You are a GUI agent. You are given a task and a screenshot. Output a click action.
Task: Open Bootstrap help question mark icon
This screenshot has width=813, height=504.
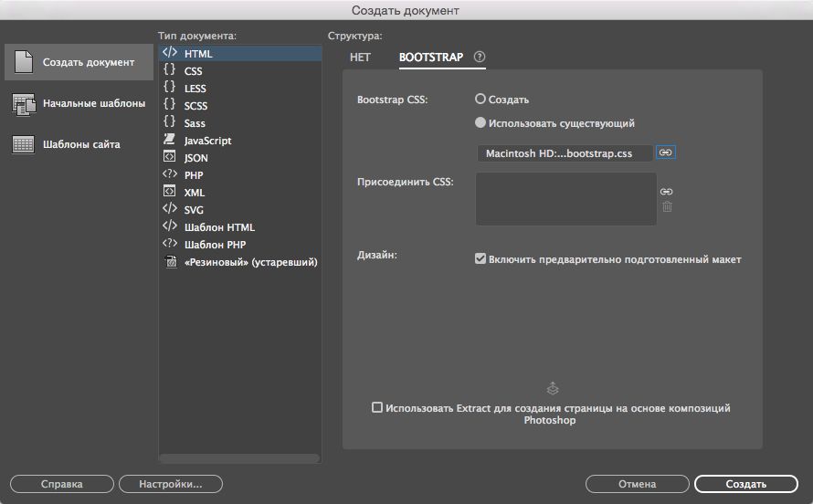pyautogui.click(x=480, y=57)
